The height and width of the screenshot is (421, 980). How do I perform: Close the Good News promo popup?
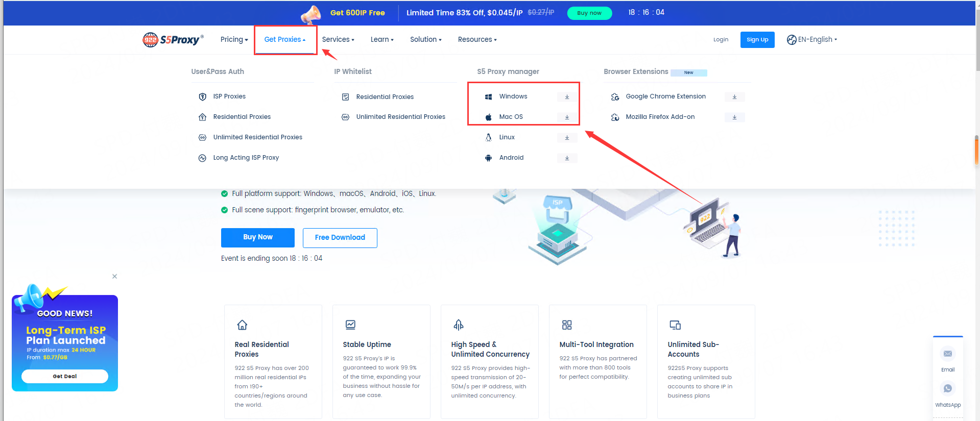tap(114, 276)
